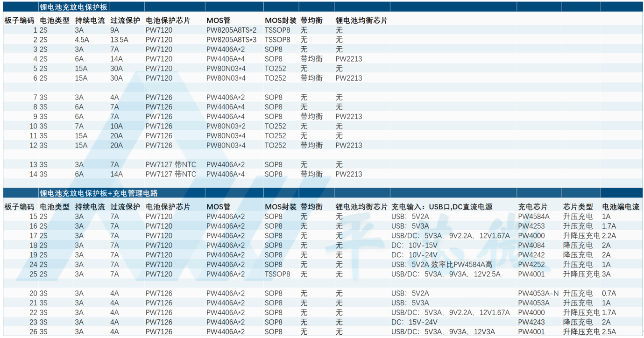644x338 pixels.
Task: Select PW80N03*2 MOS cell
Action: click(x=226, y=126)
